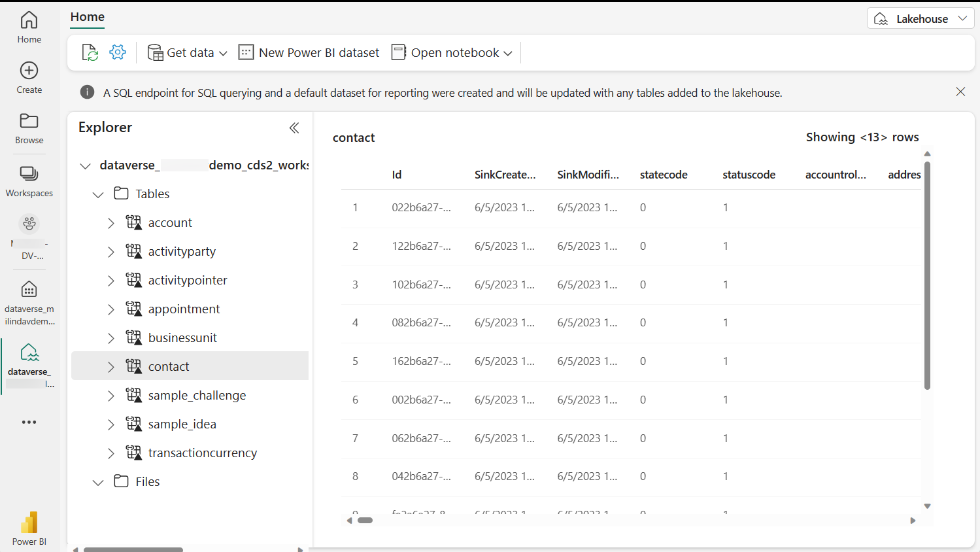Click the statecode column header
Viewport: 980px width, 552px height.
[664, 175]
